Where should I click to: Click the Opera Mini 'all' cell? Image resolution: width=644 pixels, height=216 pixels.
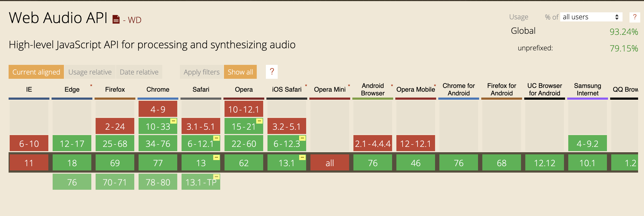(330, 162)
